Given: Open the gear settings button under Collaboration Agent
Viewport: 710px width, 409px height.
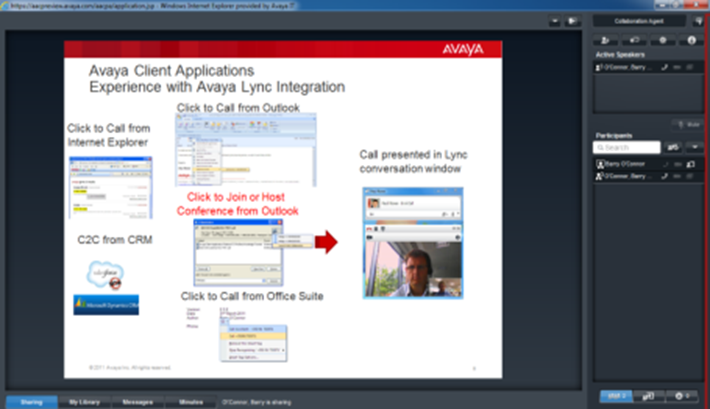Looking at the screenshot, I should click(662, 40).
